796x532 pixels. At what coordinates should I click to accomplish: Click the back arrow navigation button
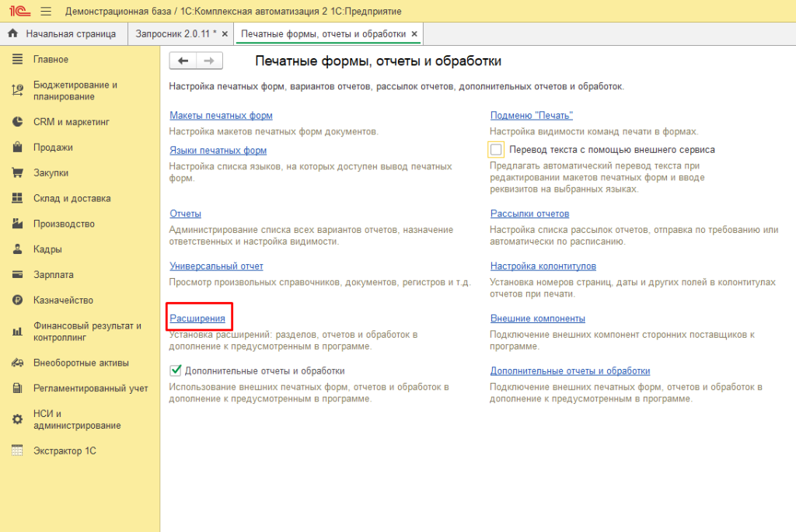pyautogui.click(x=183, y=61)
